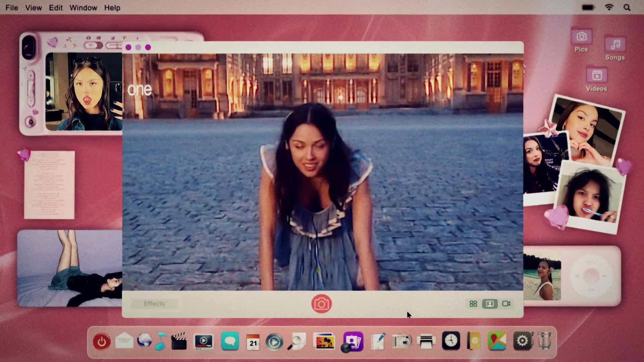Viewport: 644px width, 362px height.
Task: Open the video player screen icon in dock
Action: tap(204, 342)
